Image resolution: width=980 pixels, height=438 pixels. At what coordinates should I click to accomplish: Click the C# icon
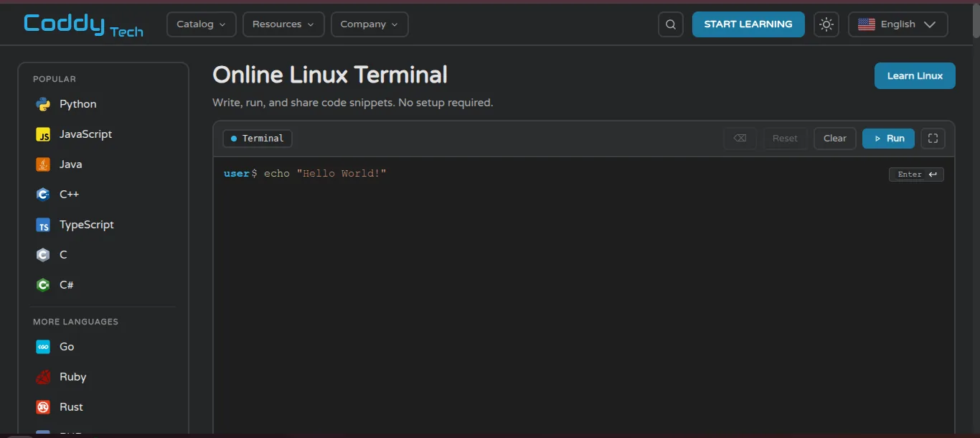(x=43, y=285)
